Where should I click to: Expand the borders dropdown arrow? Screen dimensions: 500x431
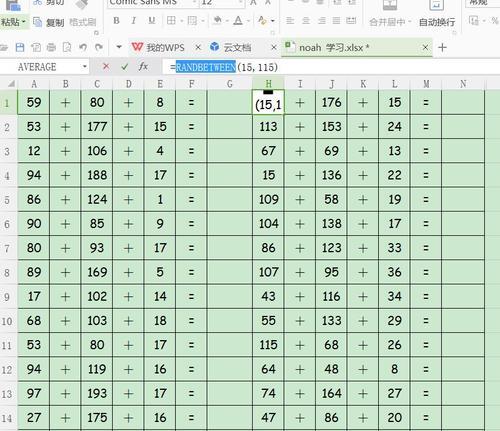click(x=182, y=21)
